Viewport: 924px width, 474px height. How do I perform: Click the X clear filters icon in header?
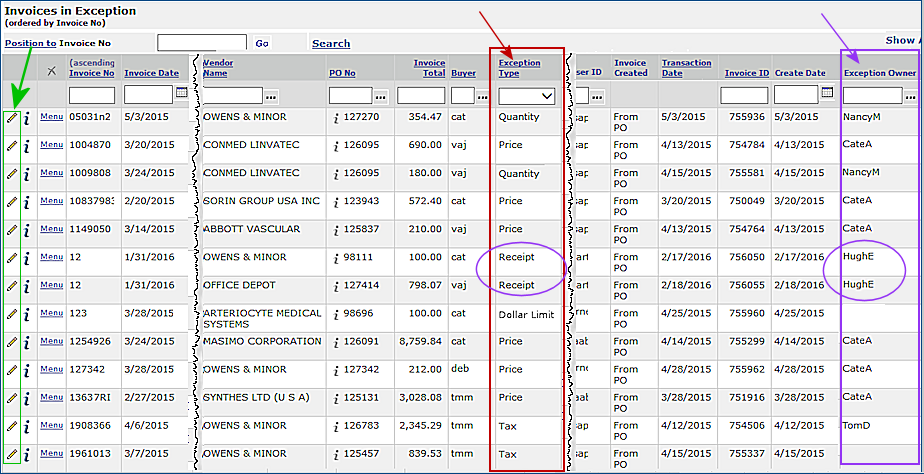pyautogui.click(x=52, y=71)
